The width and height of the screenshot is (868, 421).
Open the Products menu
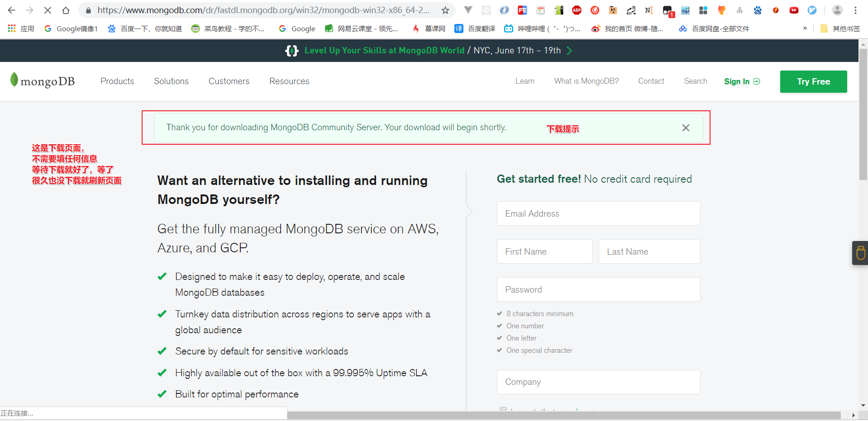[117, 81]
